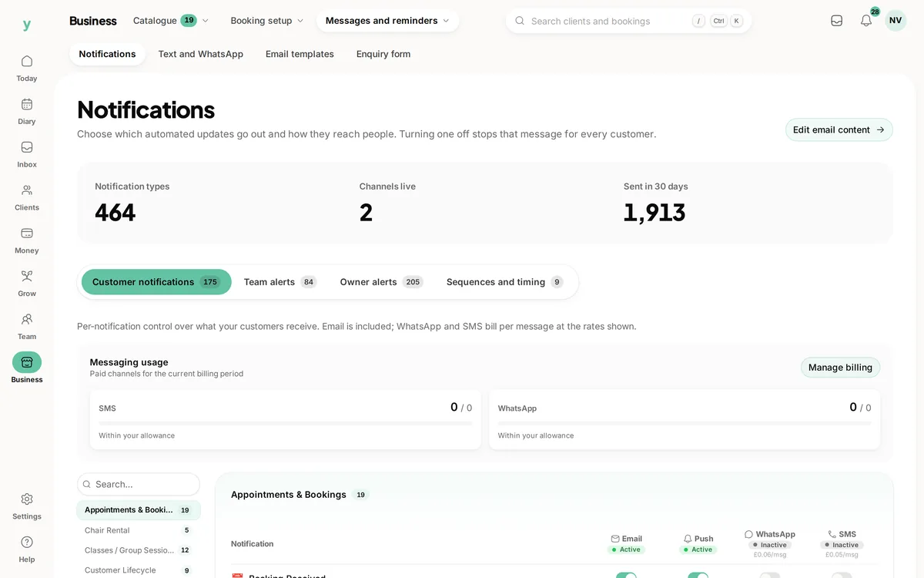Toggle Email for Booking Received
The image size is (924, 578).
point(626,575)
